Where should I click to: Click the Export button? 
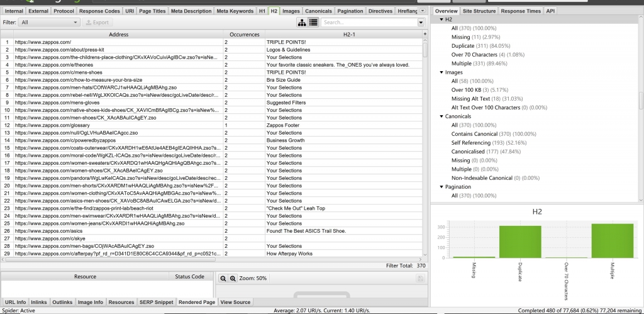[97, 22]
